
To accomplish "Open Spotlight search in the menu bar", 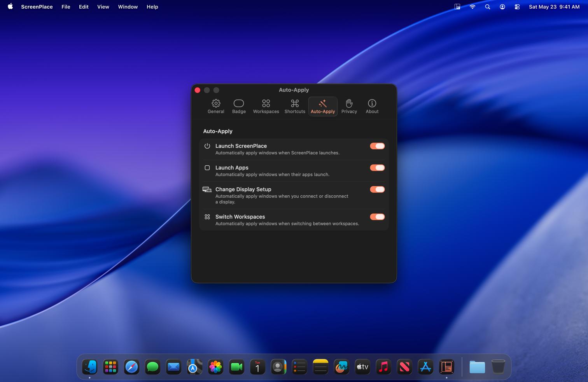I will (487, 7).
